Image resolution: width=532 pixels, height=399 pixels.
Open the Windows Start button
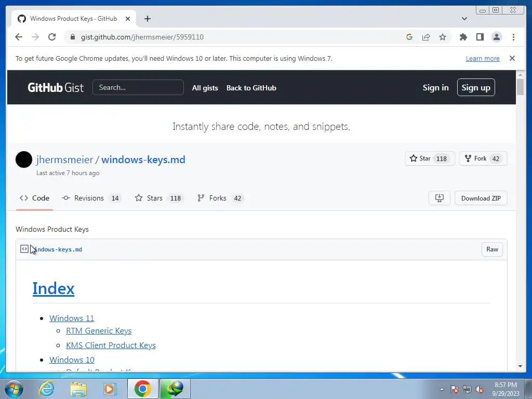coord(14,389)
